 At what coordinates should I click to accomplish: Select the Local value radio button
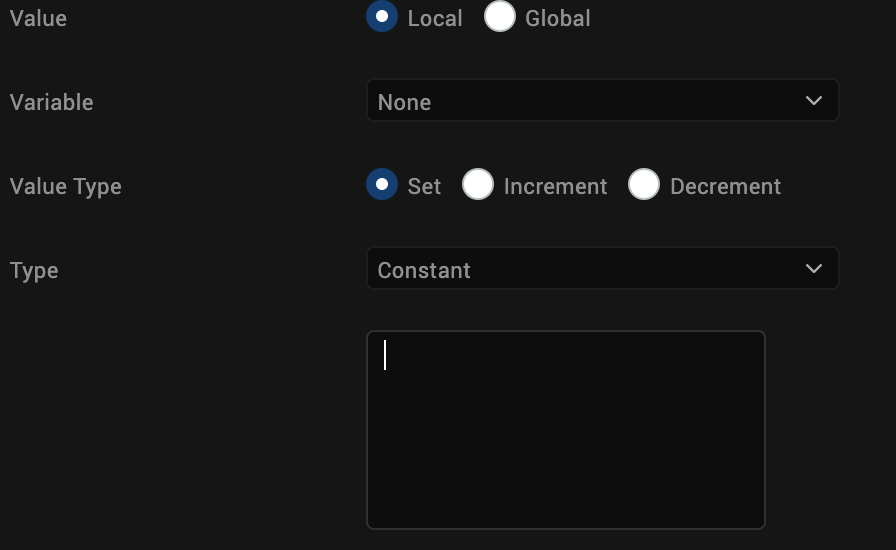pos(382,17)
